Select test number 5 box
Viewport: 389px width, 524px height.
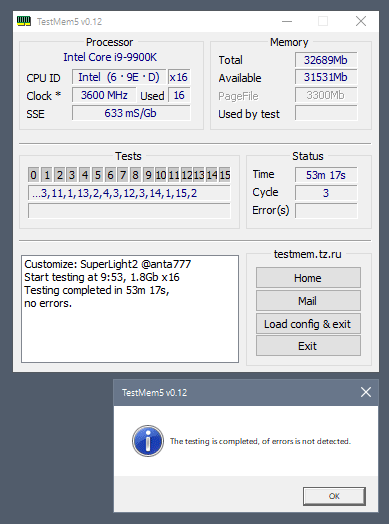point(97,175)
